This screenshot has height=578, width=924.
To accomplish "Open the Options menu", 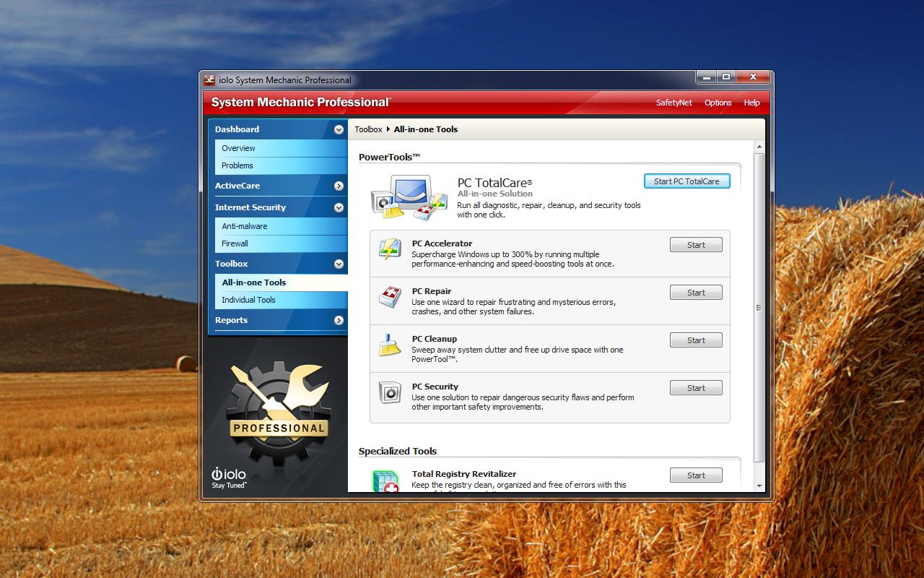I will tap(718, 103).
